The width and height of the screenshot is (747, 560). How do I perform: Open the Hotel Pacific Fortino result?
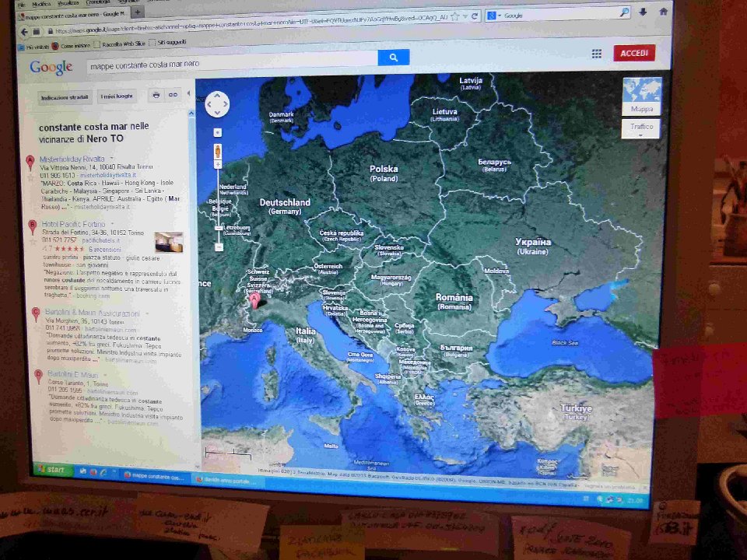pyautogui.click(x=73, y=224)
